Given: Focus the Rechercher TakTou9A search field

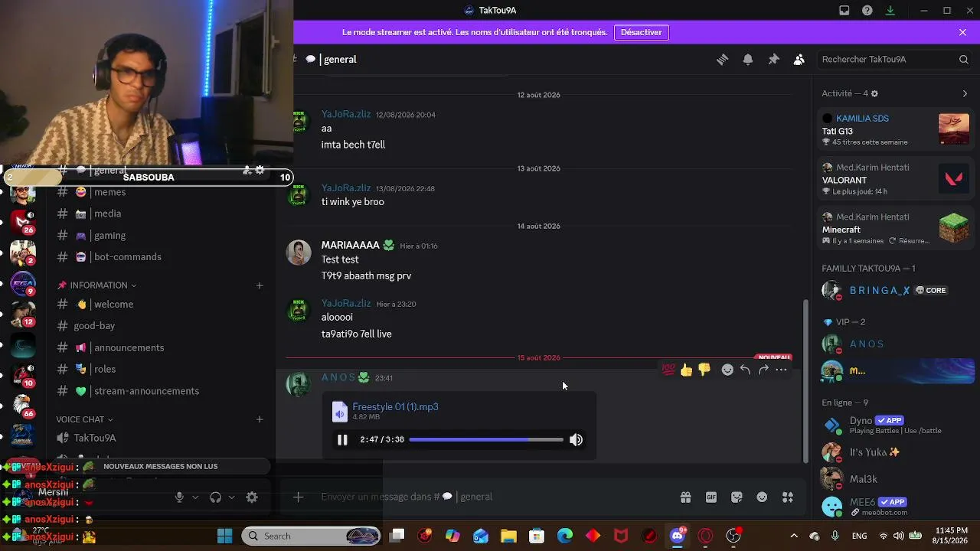Looking at the screenshot, I should click(x=893, y=60).
